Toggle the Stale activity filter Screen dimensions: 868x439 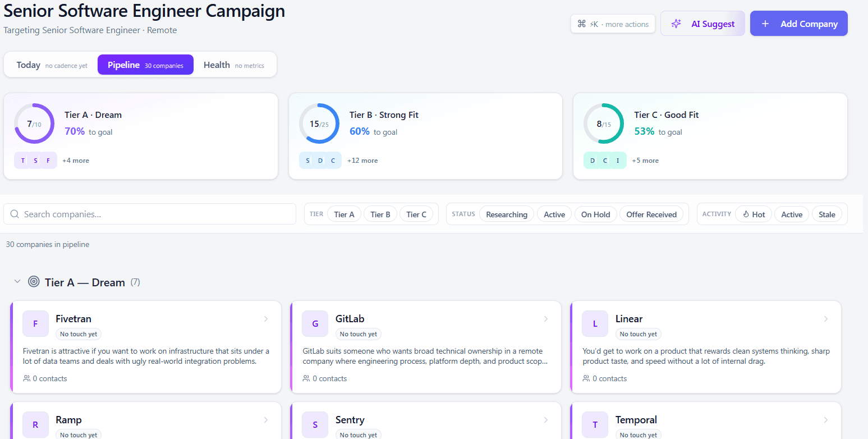point(827,214)
